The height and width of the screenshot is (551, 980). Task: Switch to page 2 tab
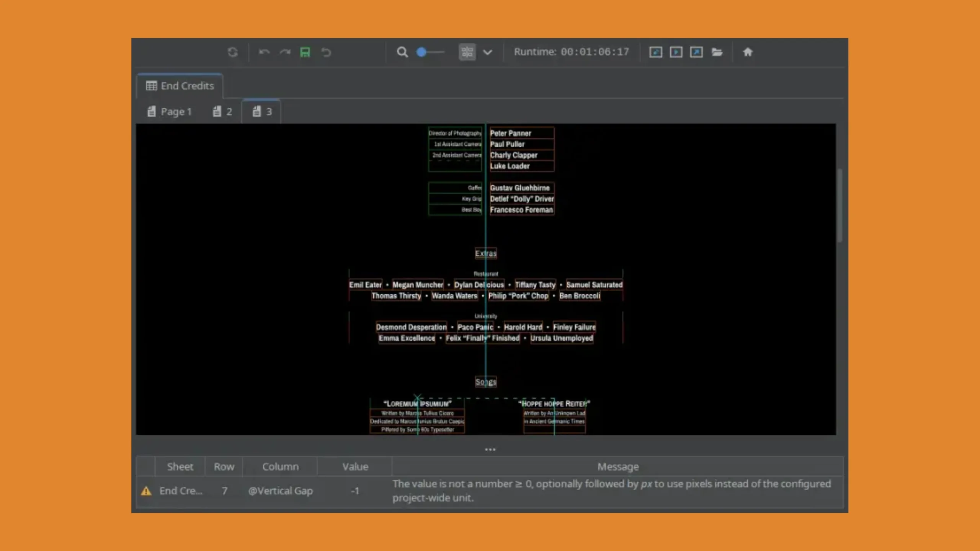click(x=222, y=111)
